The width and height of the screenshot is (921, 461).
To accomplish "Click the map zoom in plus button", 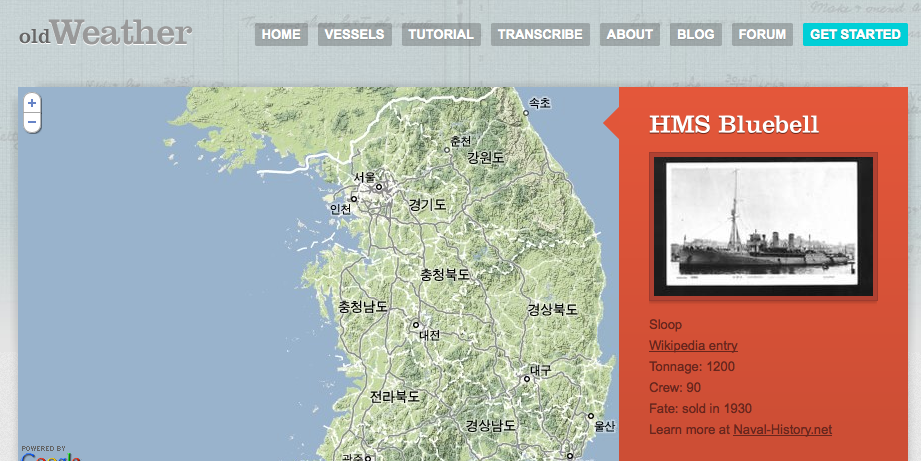I will [x=32, y=103].
